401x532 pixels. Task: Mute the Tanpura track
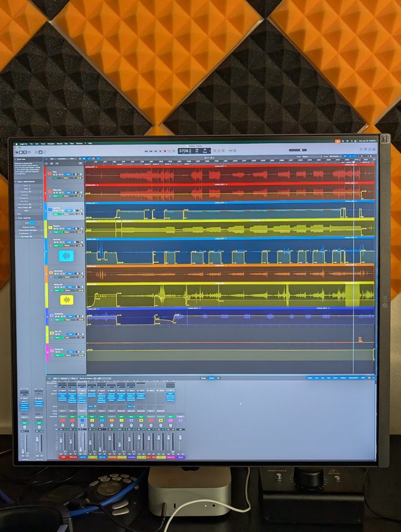tap(55, 229)
